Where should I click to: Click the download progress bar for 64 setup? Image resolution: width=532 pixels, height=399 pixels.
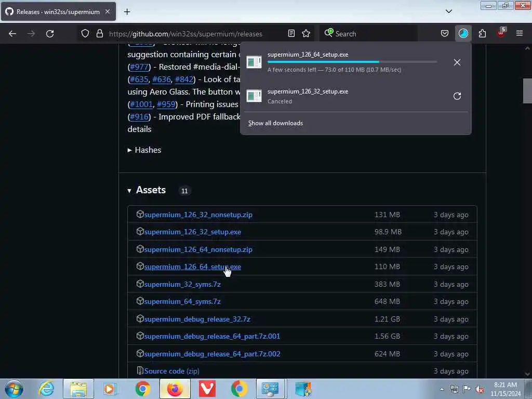(x=352, y=62)
